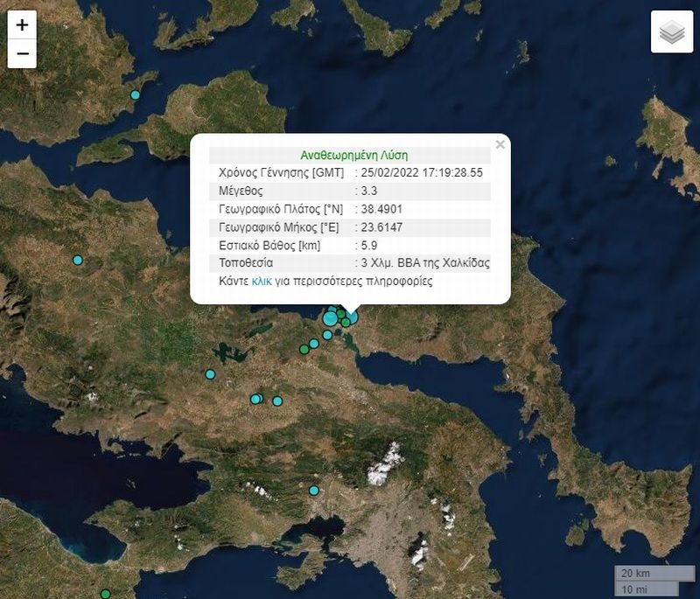Screen dimensions: 700x599
Task: Click the magnitude value 3.3 in popup
Action: click(369, 191)
